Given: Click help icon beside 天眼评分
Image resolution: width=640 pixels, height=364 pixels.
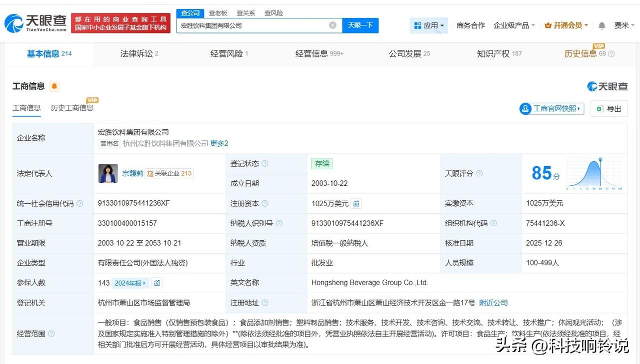Looking at the screenshot, I should 479,174.
